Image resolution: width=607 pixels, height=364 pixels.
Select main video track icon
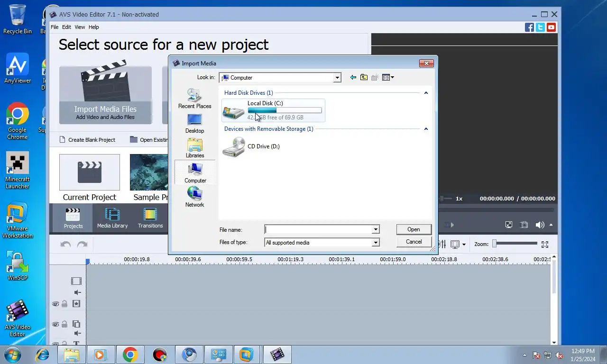76,281
